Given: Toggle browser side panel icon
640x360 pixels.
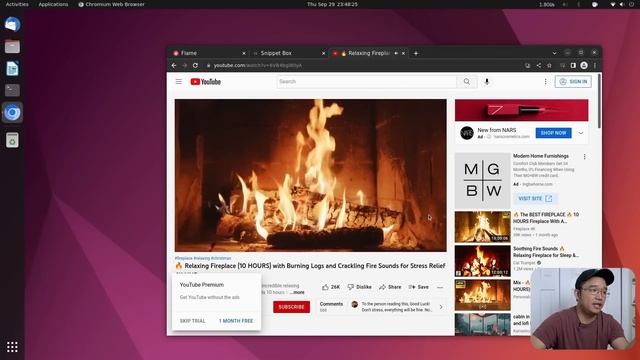Looking at the screenshot, I should coord(573,65).
